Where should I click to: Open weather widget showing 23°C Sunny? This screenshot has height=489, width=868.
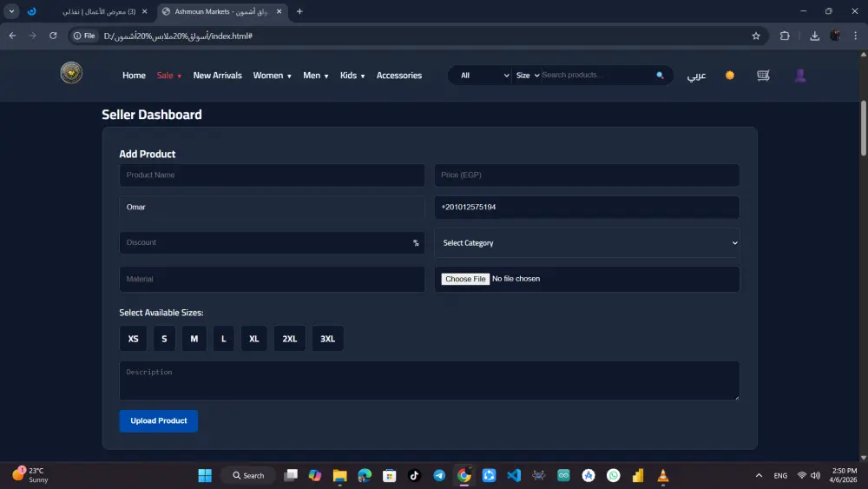(31, 475)
